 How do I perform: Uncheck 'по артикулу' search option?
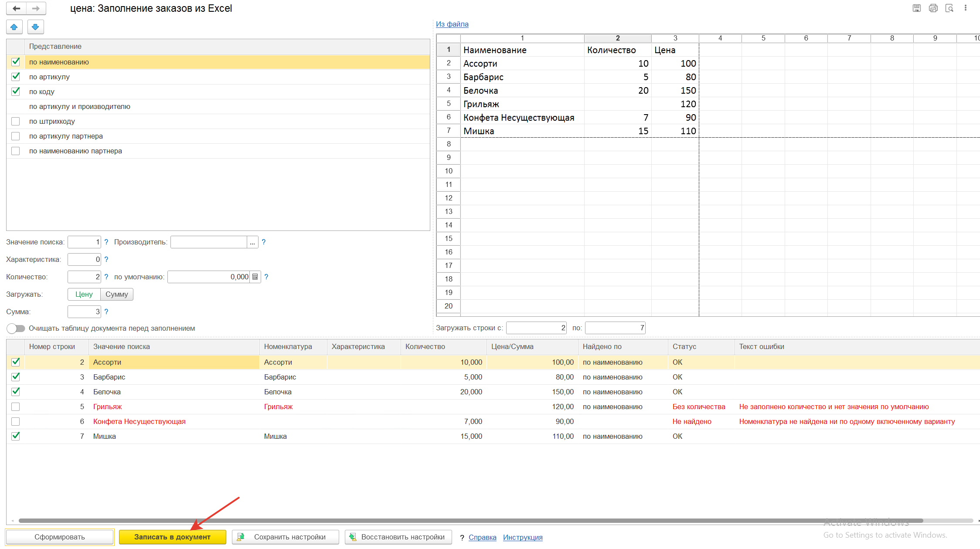pyautogui.click(x=16, y=77)
